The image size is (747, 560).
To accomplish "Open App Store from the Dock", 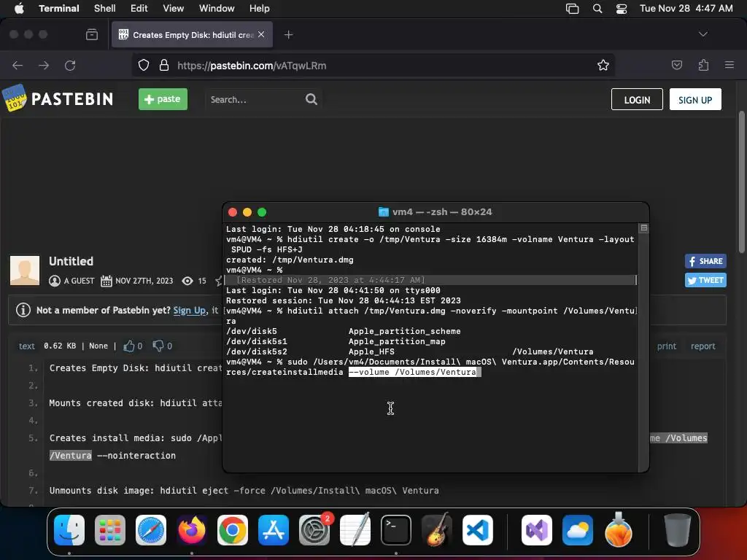I will pyautogui.click(x=274, y=530).
